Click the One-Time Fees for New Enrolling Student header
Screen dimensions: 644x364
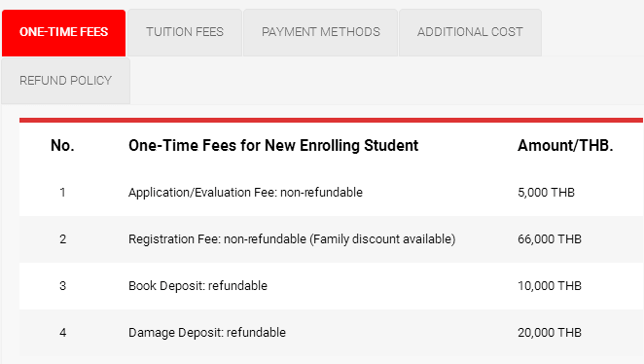pos(273,145)
